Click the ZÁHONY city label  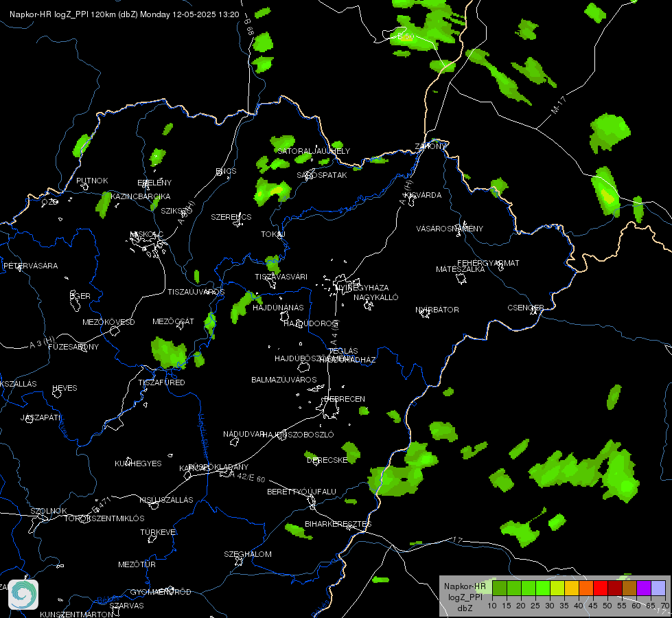pos(430,146)
